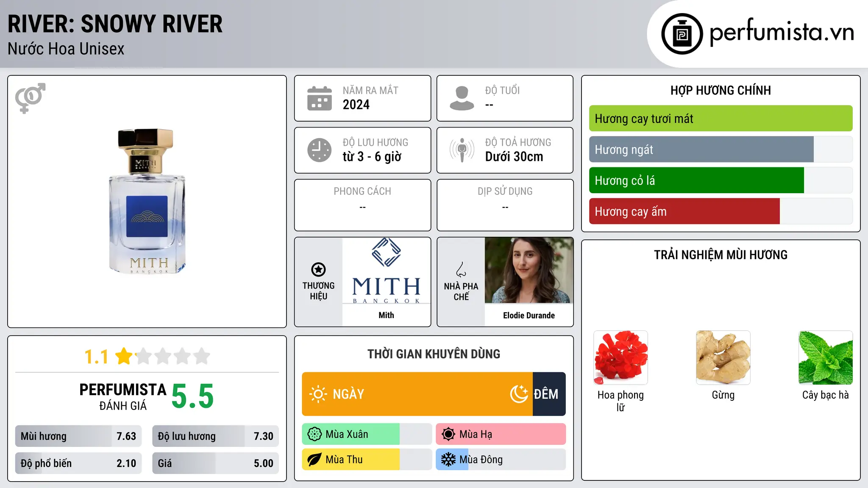Click the calendar icon beside Năm ra mắt

click(x=320, y=98)
